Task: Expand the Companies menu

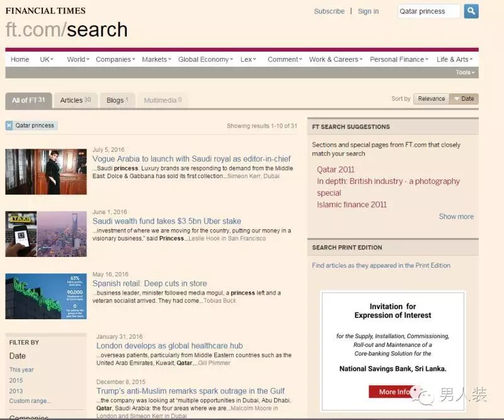Action: [x=115, y=59]
